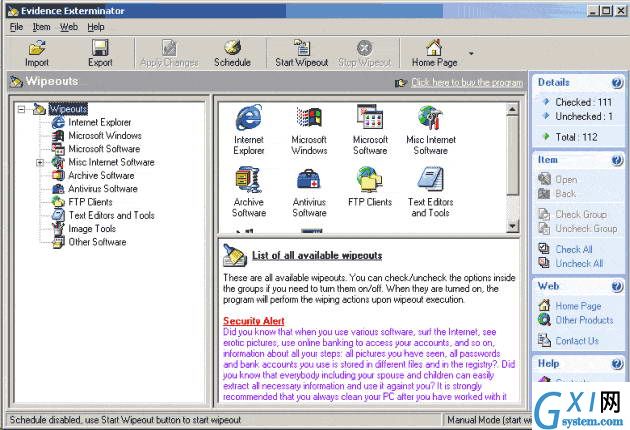
Task: Click the icon pane scroll down arrow
Action: click(512, 226)
